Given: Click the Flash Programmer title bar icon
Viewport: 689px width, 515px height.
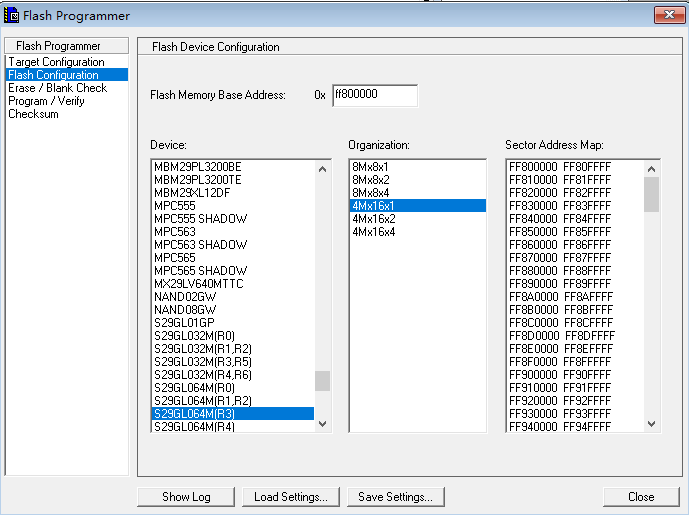Looking at the screenshot, I should click(x=11, y=15).
